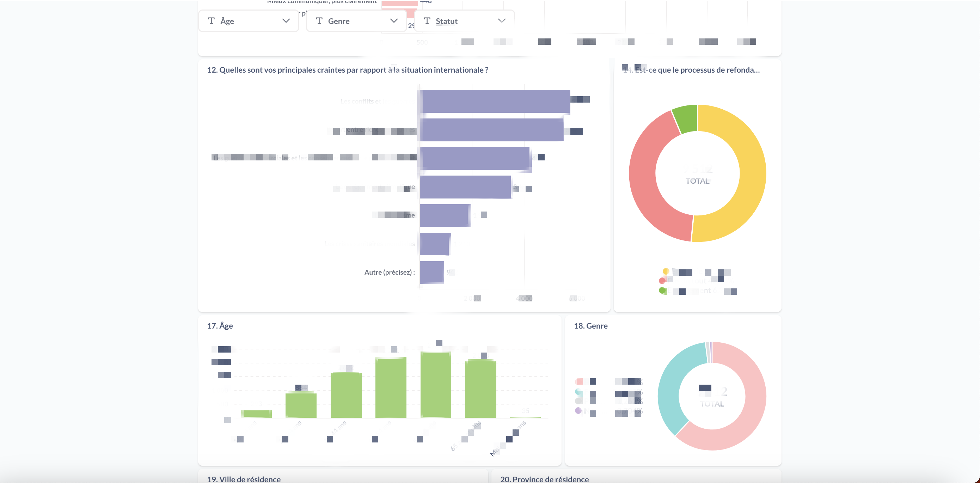Open the '14. Est-ce que le processus de refonda...' title
The width and height of the screenshot is (980, 483).
[x=691, y=70]
